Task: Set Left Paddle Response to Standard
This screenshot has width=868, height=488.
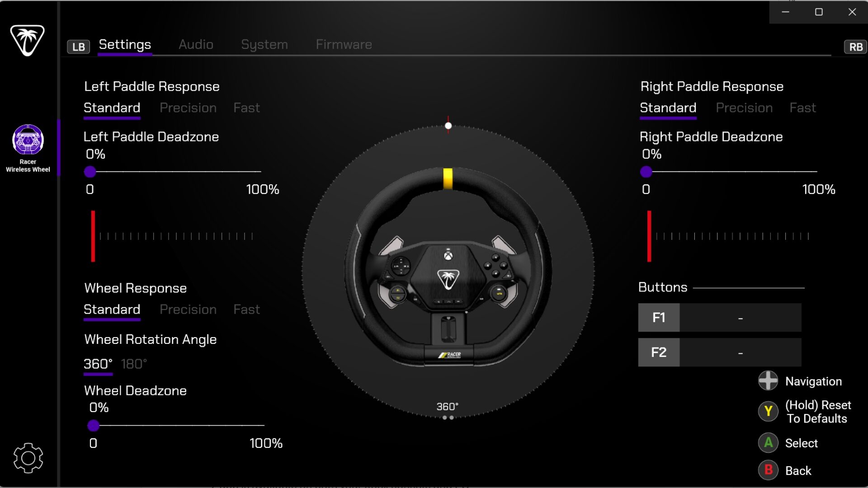Action: coord(112,108)
